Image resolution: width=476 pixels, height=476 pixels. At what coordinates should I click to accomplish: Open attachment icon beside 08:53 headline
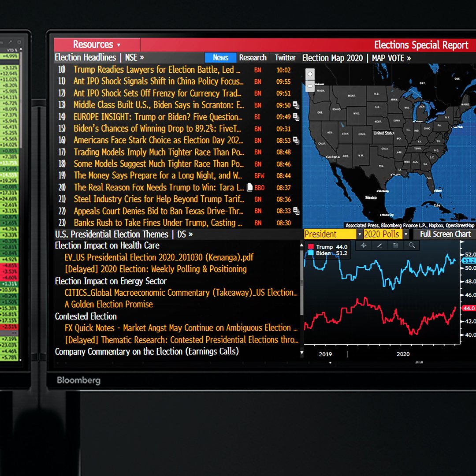tap(296, 141)
